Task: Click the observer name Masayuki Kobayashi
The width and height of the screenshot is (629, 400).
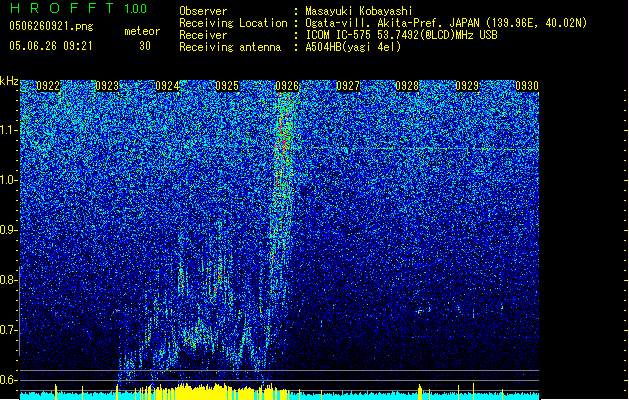Action: (x=359, y=11)
